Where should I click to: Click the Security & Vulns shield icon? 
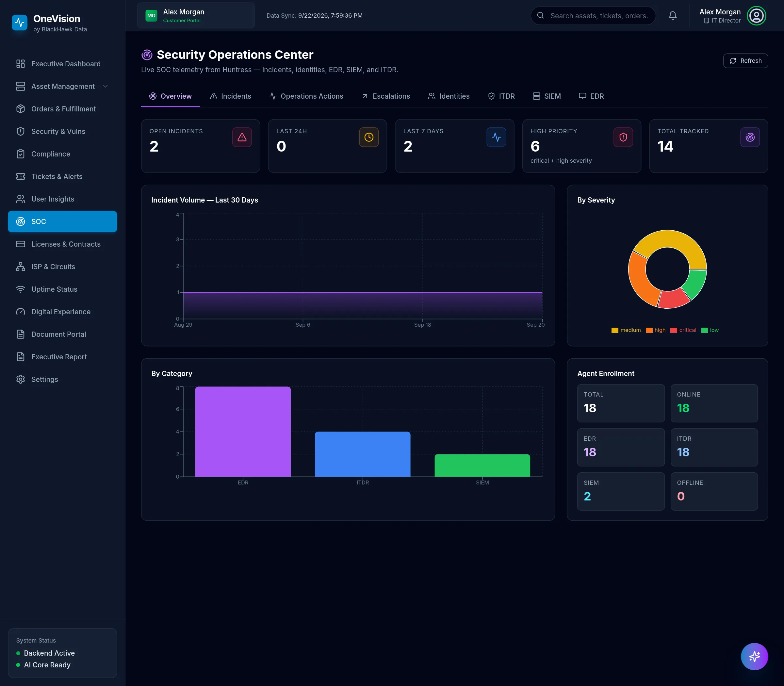pyautogui.click(x=21, y=131)
